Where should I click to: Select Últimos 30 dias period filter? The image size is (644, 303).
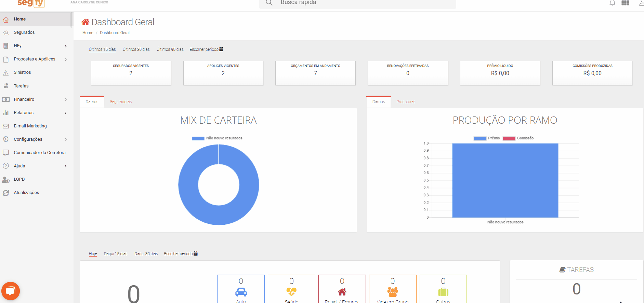pos(136,50)
